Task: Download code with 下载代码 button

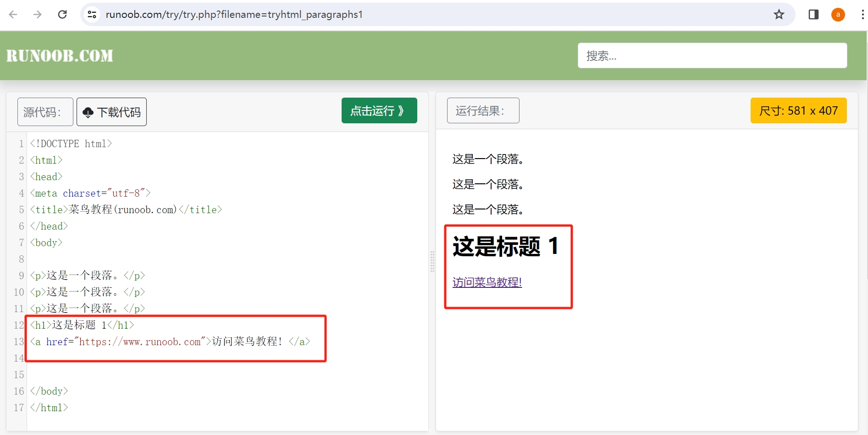Action: [111, 112]
